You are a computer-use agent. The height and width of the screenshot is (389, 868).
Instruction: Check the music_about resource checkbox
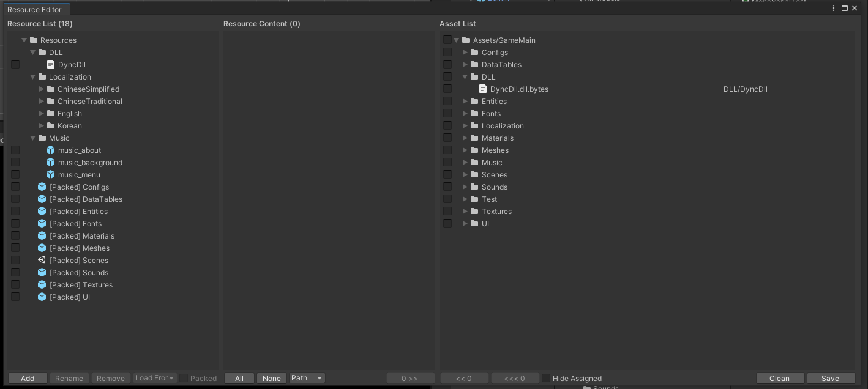point(15,150)
